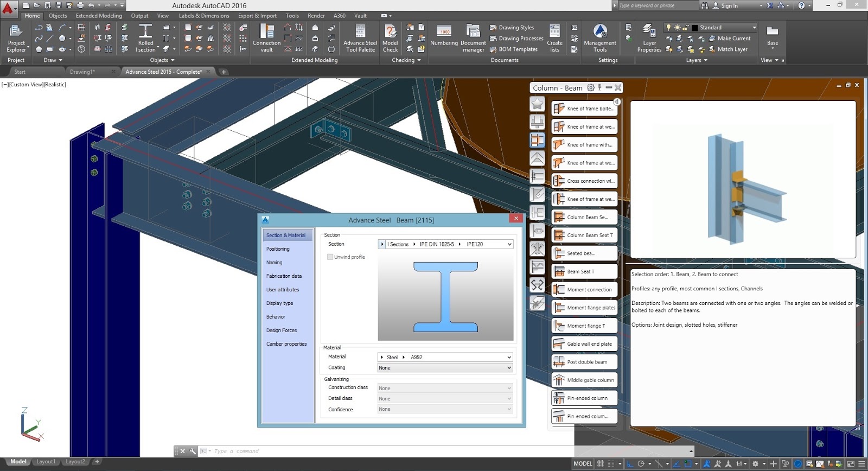
Task: Toggle polar tracking in the status bar
Action: point(641,464)
